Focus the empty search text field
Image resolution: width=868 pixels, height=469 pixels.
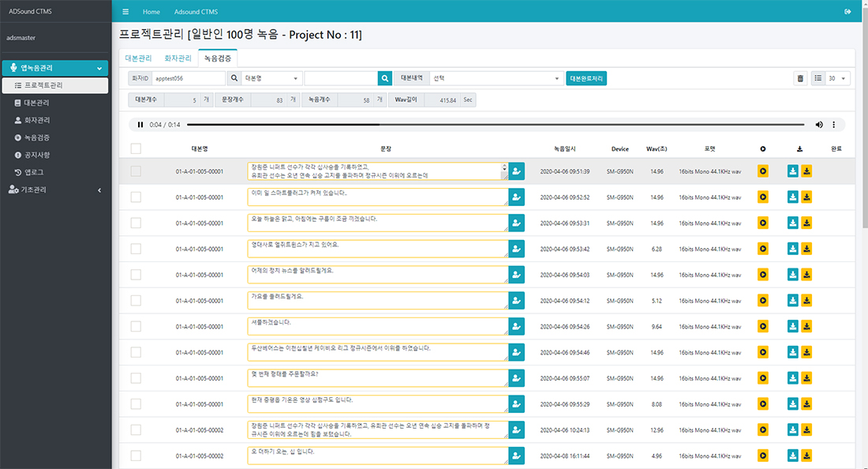[341, 79]
